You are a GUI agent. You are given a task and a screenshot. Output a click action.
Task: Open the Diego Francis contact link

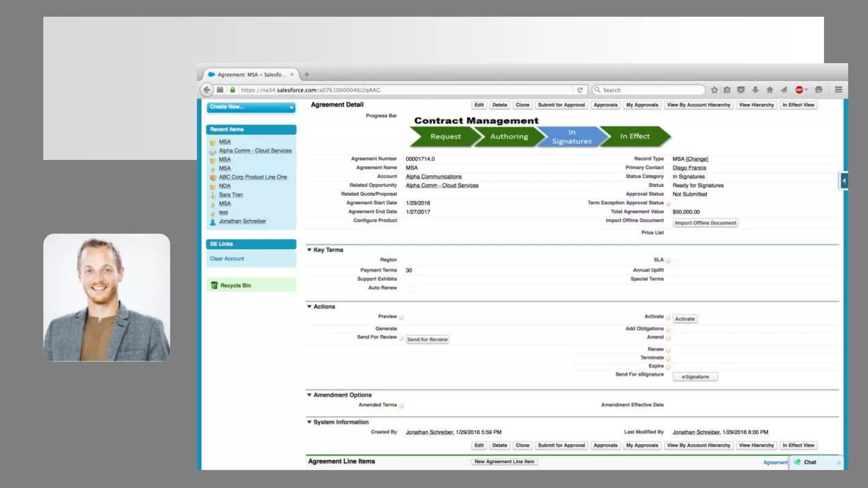(x=689, y=168)
